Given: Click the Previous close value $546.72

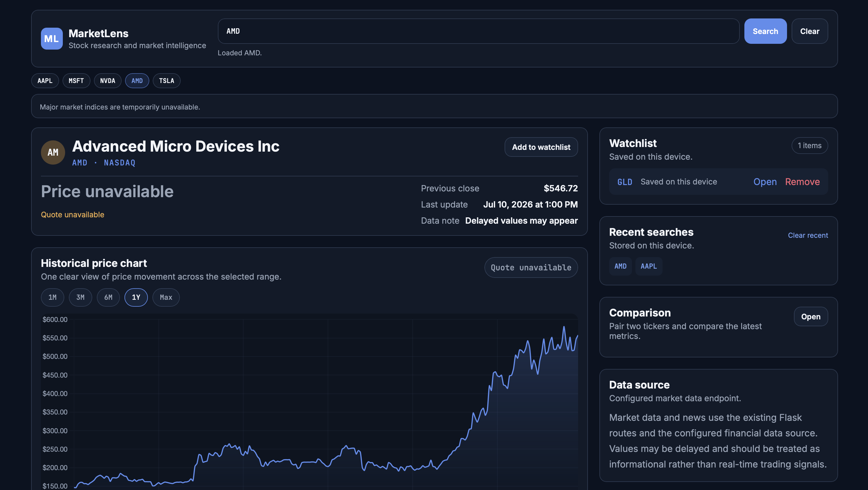Looking at the screenshot, I should click(561, 188).
